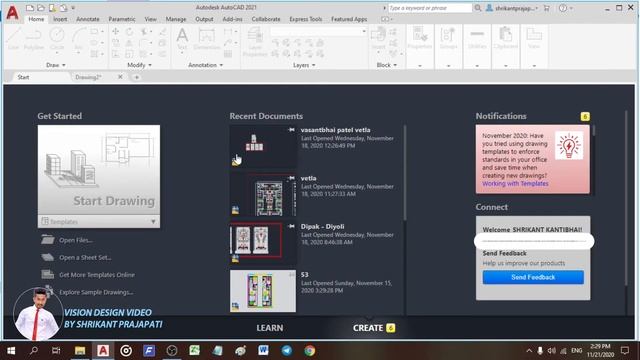
Task: Click the notification lightbulb icon
Action: tap(569, 145)
